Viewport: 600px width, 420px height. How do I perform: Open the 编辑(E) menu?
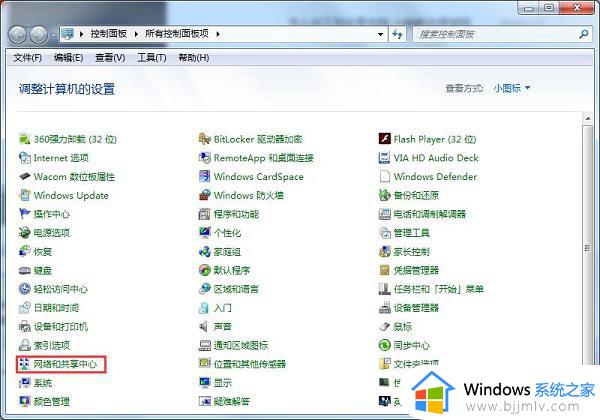pos(68,58)
